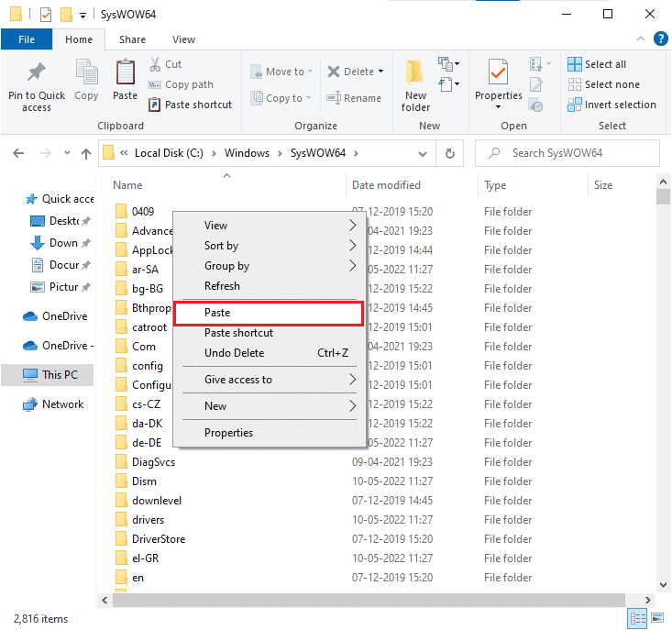672x630 pixels.
Task: Choose Paste from the context menu
Action: click(x=269, y=313)
